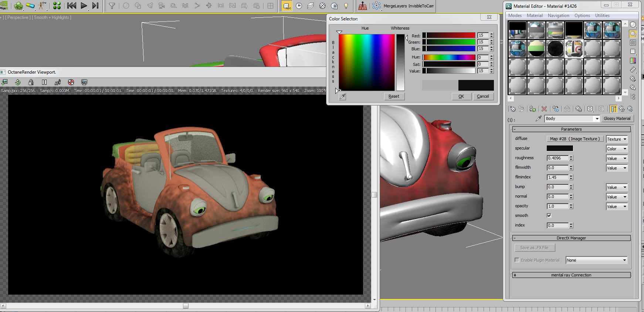Open the Navigation menu in Material Editor
644x312 pixels.
pos(558,16)
